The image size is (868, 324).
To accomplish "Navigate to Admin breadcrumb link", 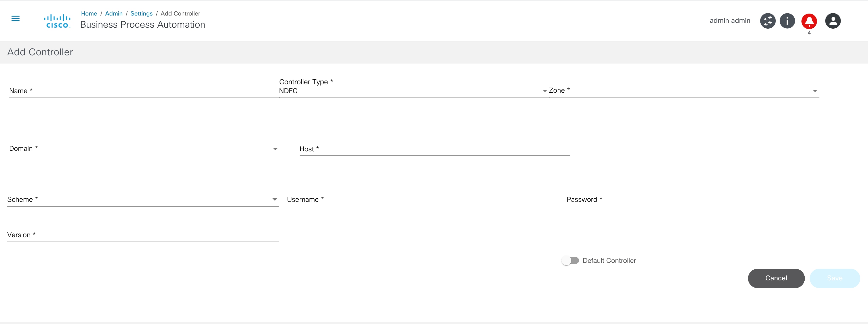I will click(114, 13).
